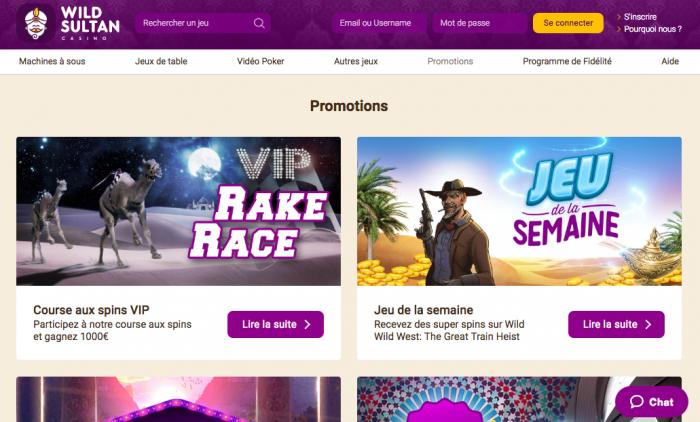Click the arrow beside S'inscrire
The height and width of the screenshot is (422, 700).
(x=617, y=17)
